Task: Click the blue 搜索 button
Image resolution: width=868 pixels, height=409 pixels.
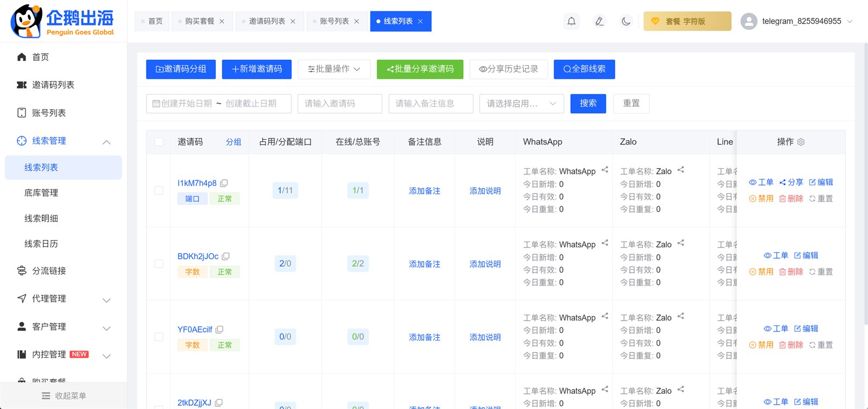Action: click(x=588, y=103)
